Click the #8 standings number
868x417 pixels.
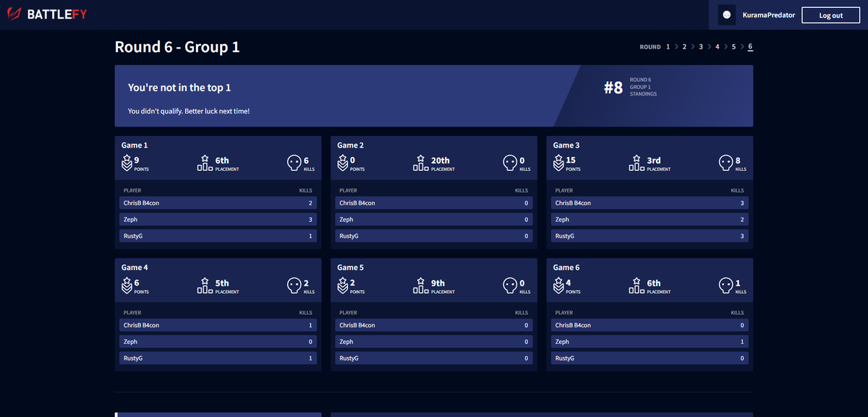(x=613, y=88)
